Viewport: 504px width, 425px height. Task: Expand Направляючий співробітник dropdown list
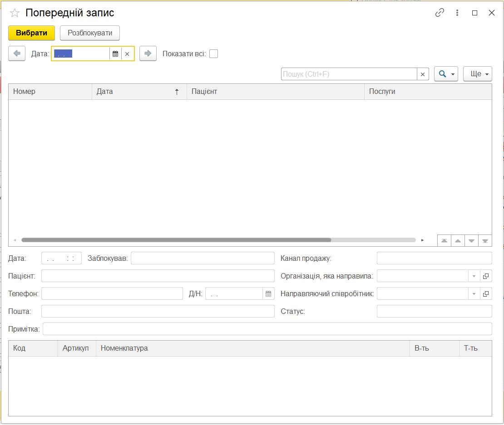tap(474, 294)
